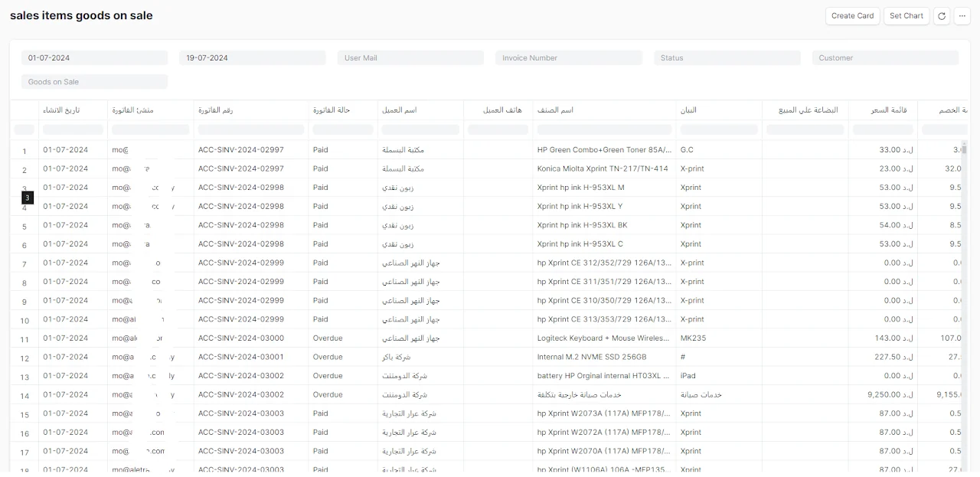This screenshot has height=477, width=980.
Task: Refresh the report with reload icon
Action: click(x=942, y=15)
